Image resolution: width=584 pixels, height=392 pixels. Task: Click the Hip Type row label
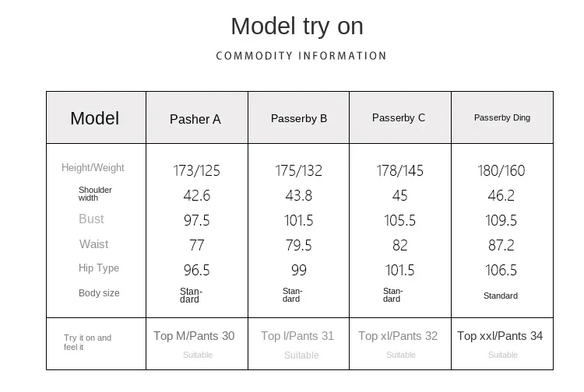click(x=99, y=268)
